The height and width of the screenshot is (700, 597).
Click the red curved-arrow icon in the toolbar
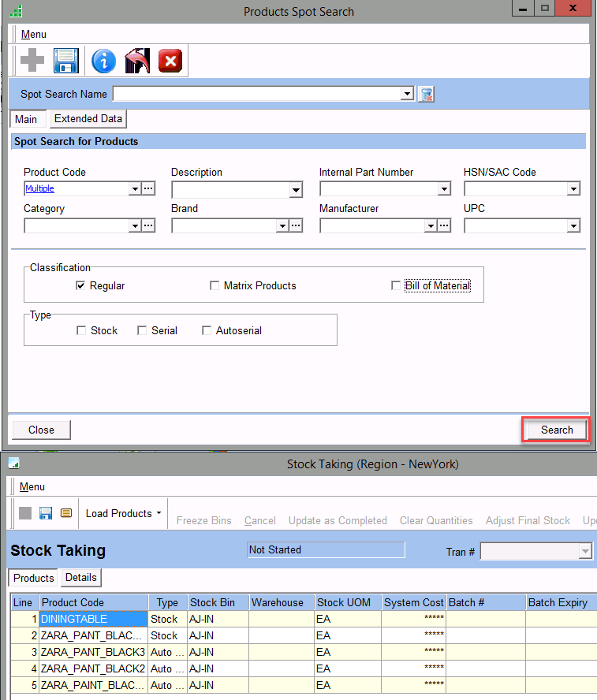tap(137, 61)
